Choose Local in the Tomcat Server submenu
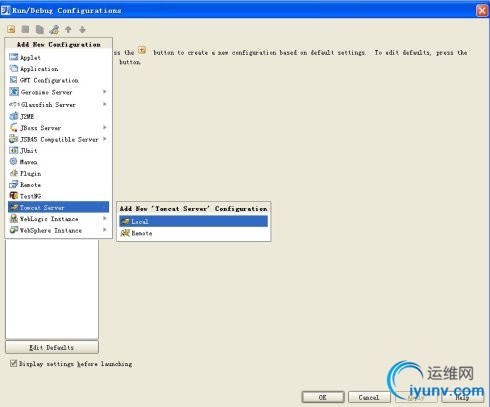Image resolution: width=490 pixels, height=407 pixels. tap(193, 221)
